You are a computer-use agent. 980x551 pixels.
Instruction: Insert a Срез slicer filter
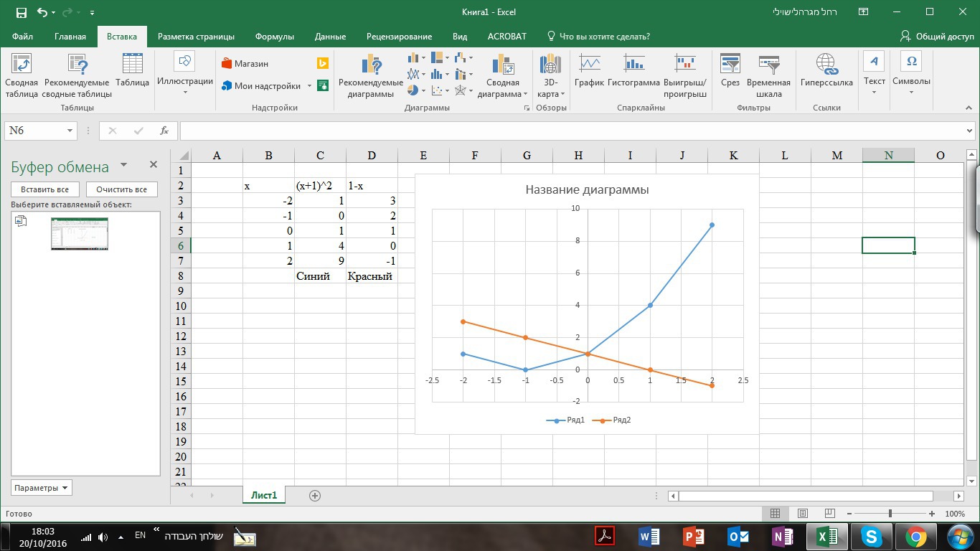(730, 70)
